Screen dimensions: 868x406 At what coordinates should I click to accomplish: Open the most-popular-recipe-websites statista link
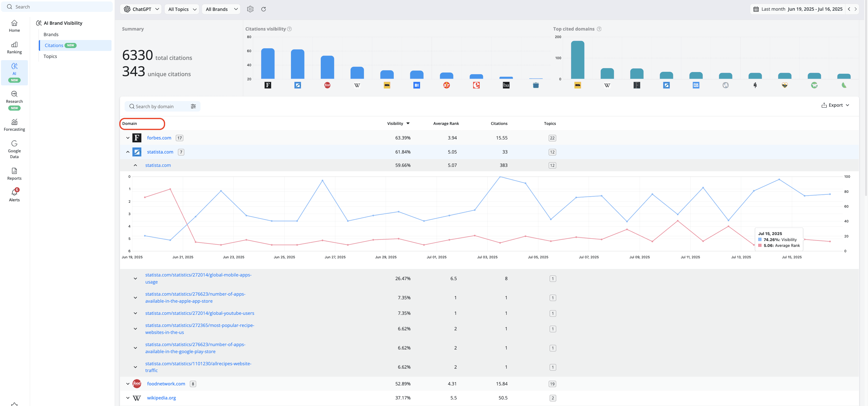click(200, 329)
